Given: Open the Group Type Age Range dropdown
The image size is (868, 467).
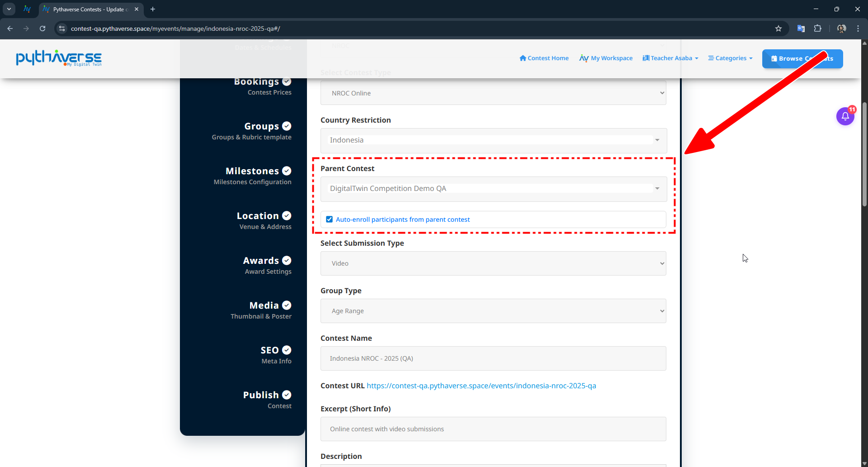Looking at the screenshot, I should click(x=493, y=311).
